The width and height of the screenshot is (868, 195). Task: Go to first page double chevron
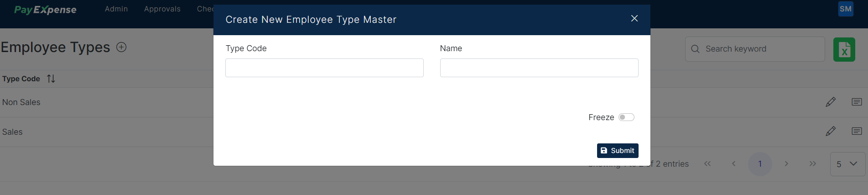pos(707,163)
